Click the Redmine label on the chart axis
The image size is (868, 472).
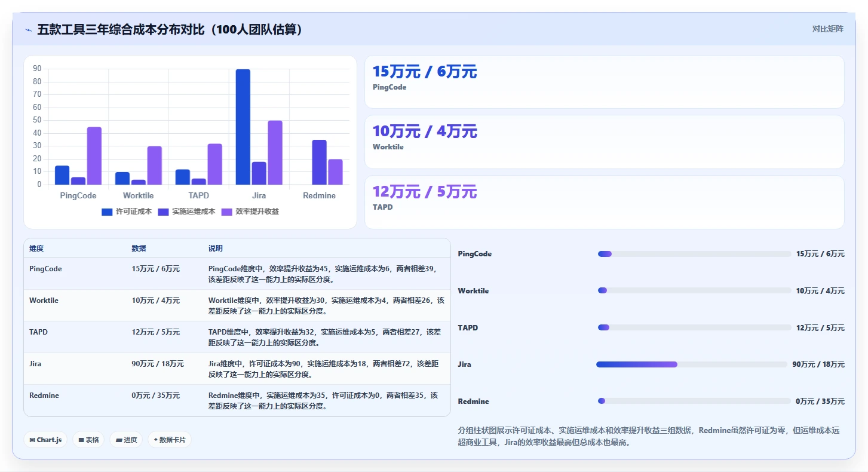click(319, 195)
